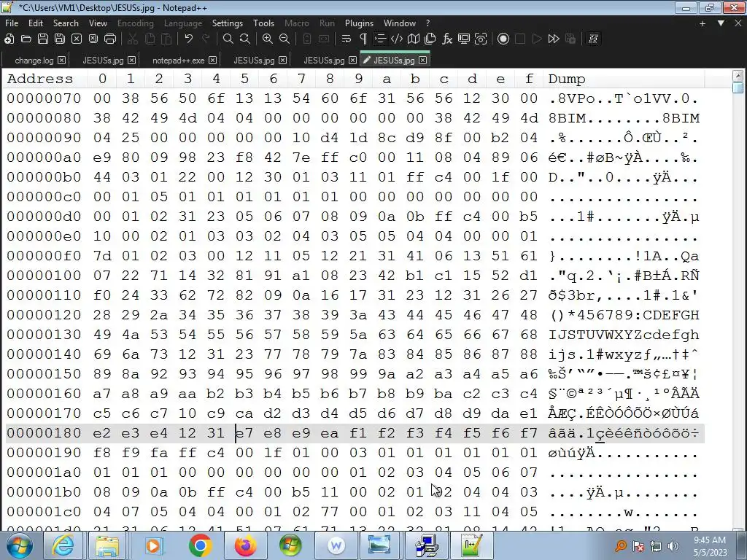Viewport: 747px width, 560px height.
Task: Open the Tools menu
Action: (x=263, y=23)
